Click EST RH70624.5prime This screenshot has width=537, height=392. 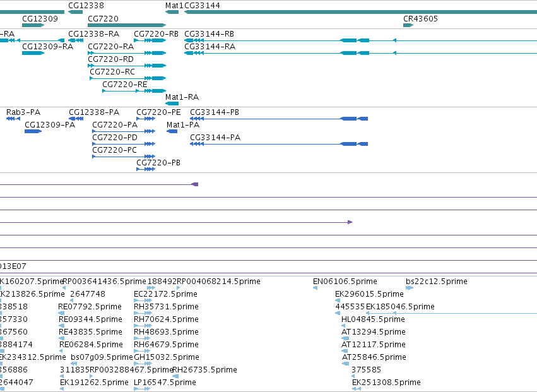click(x=166, y=319)
